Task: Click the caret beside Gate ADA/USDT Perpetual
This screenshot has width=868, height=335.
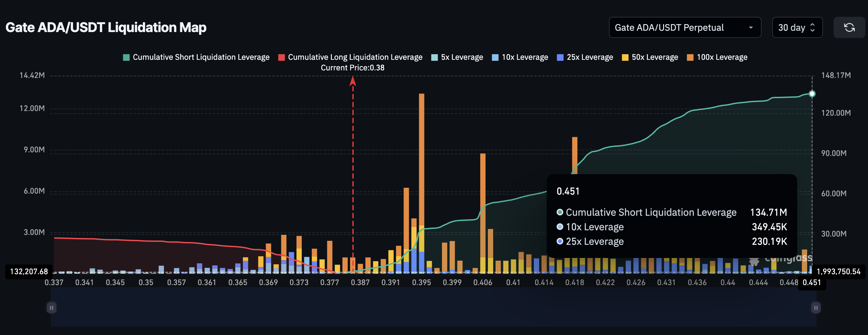Action: click(751, 27)
